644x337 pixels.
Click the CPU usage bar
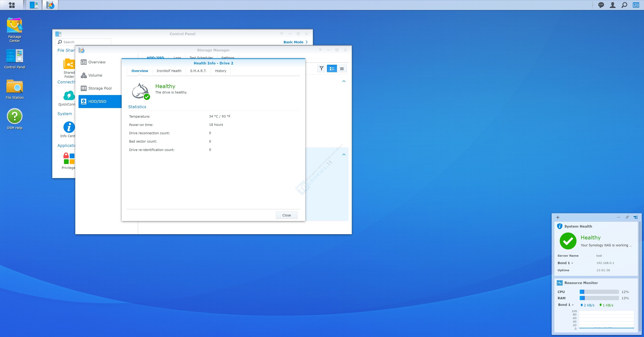click(599, 292)
